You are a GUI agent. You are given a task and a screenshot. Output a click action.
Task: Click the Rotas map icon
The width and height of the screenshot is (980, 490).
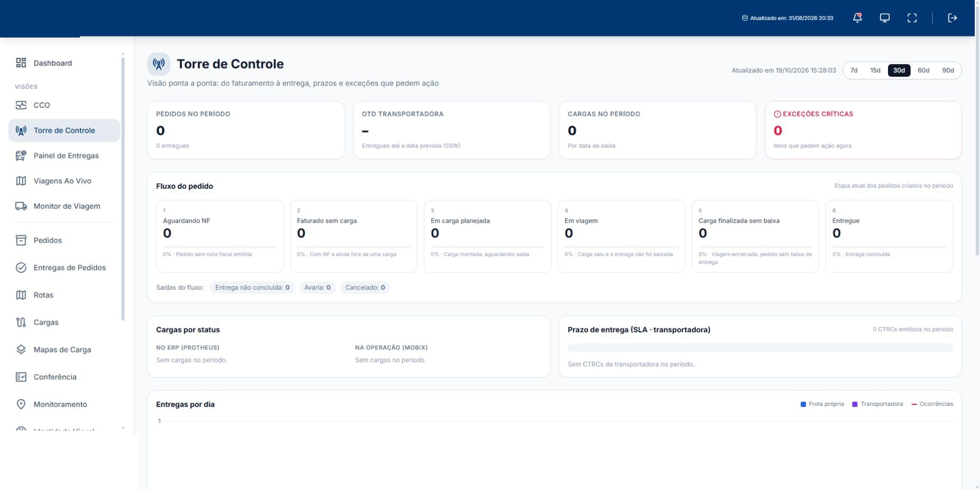(21, 295)
